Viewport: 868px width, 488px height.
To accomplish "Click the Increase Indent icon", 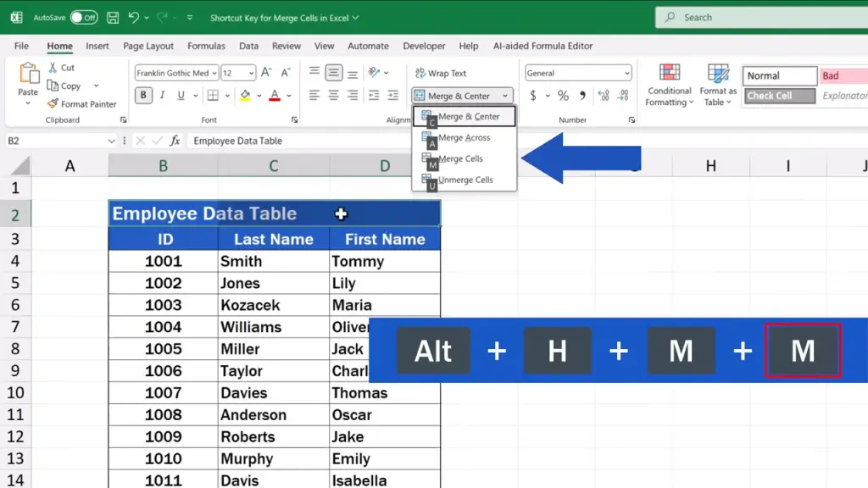I will 392,96.
